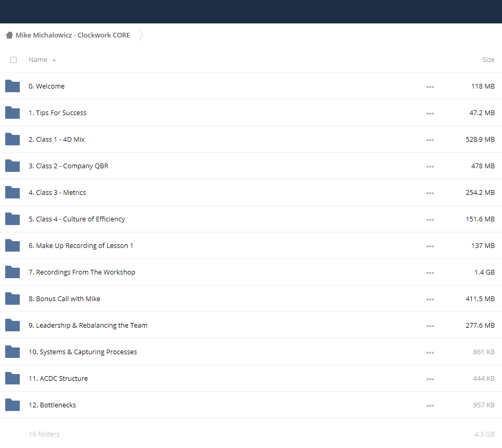Viewport: 502px width, 448px height.
Task: Open more options for 7. Recordings From The Workshop
Action: tap(430, 273)
